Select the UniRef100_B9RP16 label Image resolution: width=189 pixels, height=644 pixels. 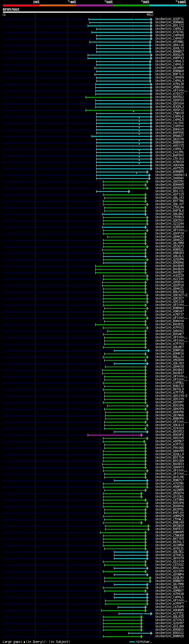coord(170,350)
